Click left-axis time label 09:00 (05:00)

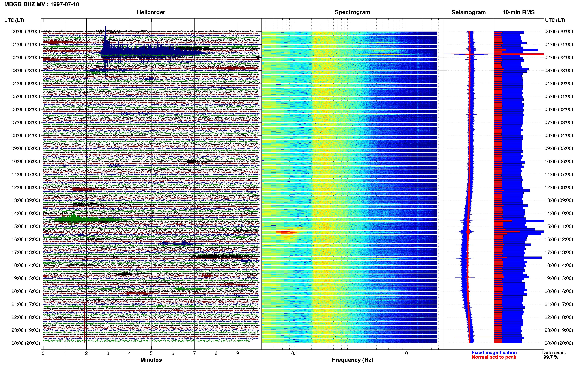click(x=26, y=148)
